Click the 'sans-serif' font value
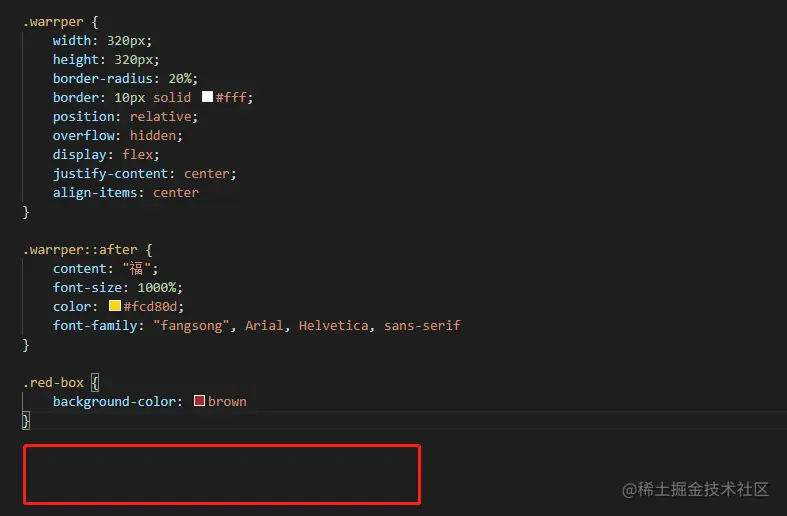Screen dimensions: 787x516 [422, 326]
